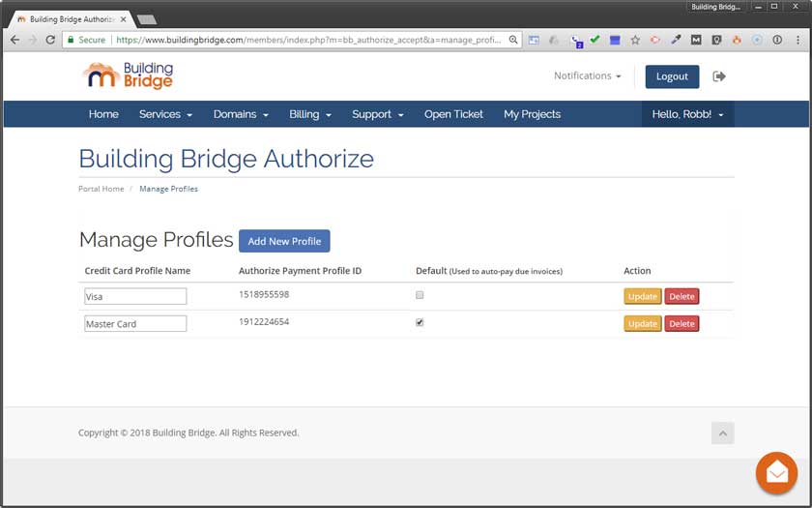Click the Default column header
Viewport: 812px width, 508px height.
click(489, 271)
